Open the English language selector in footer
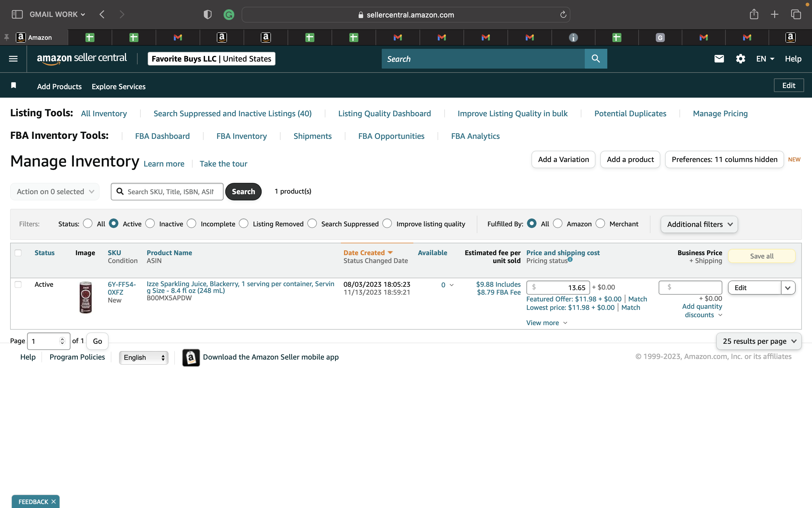 (144, 358)
